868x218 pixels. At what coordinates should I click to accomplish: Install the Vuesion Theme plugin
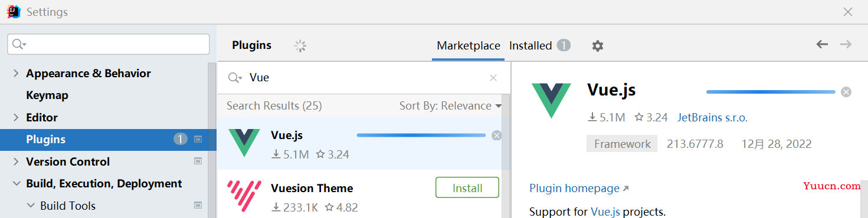click(x=467, y=188)
